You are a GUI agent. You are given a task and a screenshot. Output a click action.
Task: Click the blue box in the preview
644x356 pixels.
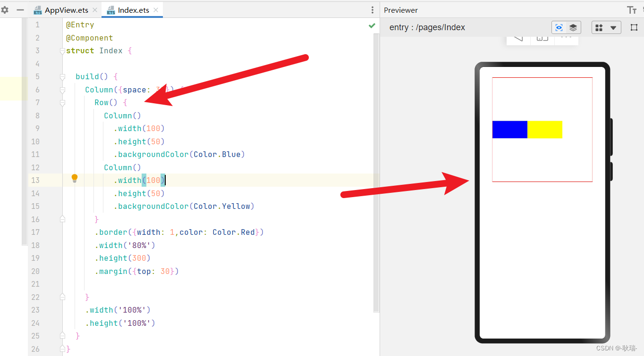tap(509, 130)
